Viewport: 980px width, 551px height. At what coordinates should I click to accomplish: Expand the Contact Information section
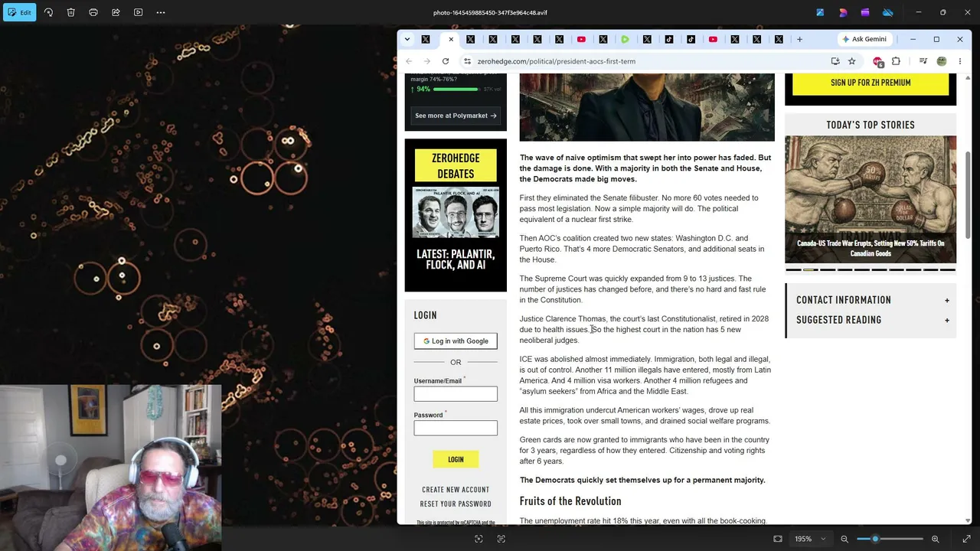(x=871, y=300)
